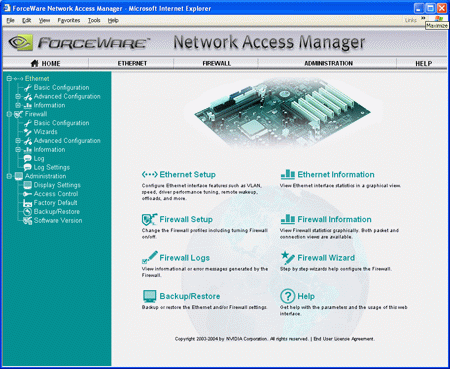450x369 pixels.
Task: Click the Links toolbar label
Action: click(411, 20)
